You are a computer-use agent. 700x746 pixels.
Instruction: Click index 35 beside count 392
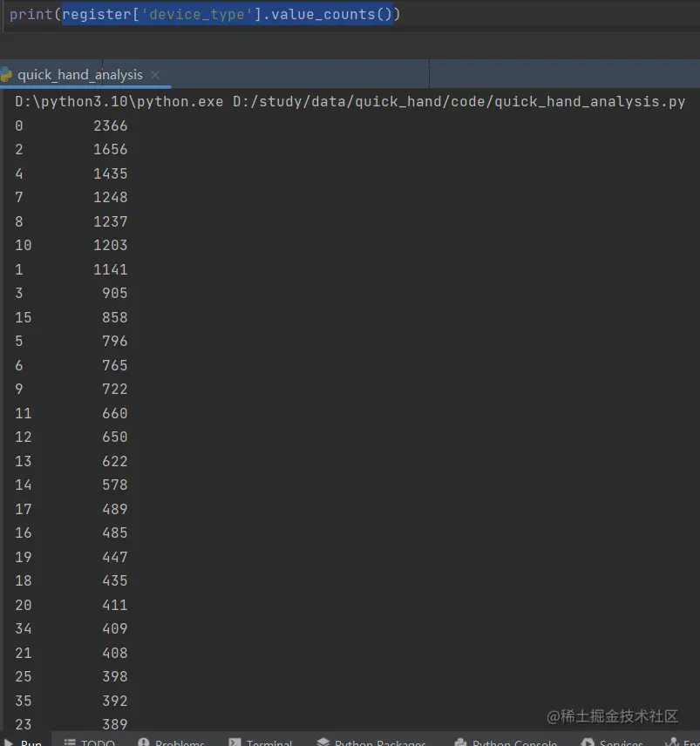click(24, 701)
